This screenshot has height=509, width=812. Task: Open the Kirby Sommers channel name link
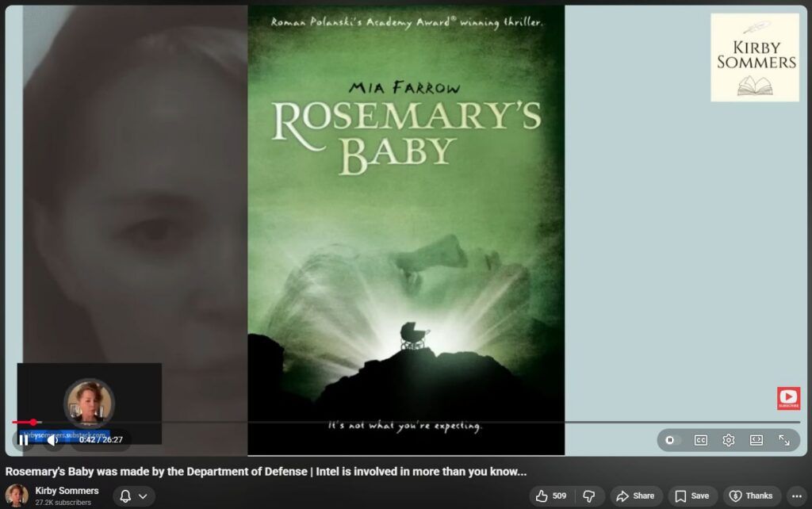pyautogui.click(x=67, y=490)
